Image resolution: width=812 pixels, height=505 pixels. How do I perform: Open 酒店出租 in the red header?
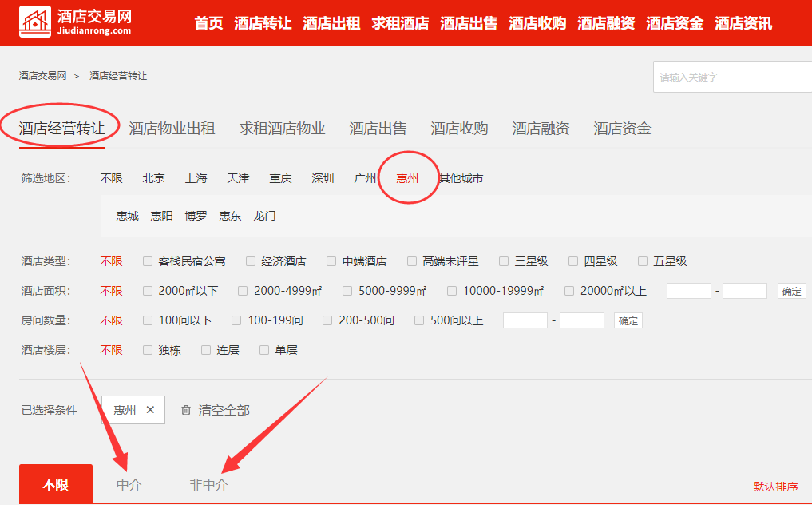[x=331, y=23]
